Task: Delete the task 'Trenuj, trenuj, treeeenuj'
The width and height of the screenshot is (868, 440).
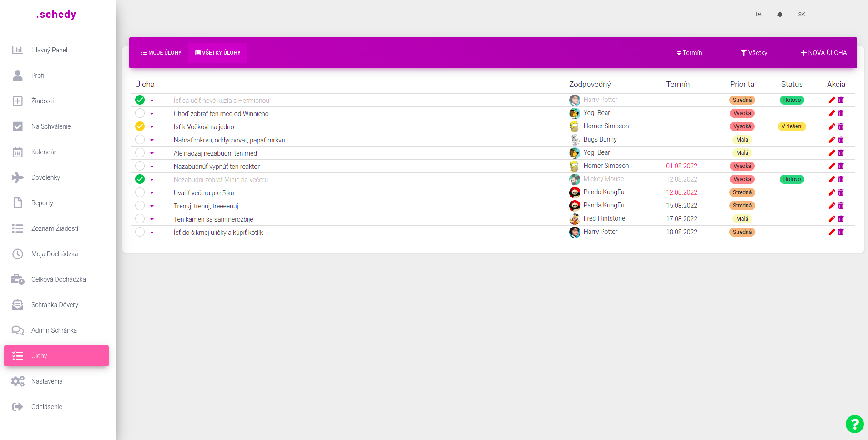Action: coord(841,206)
